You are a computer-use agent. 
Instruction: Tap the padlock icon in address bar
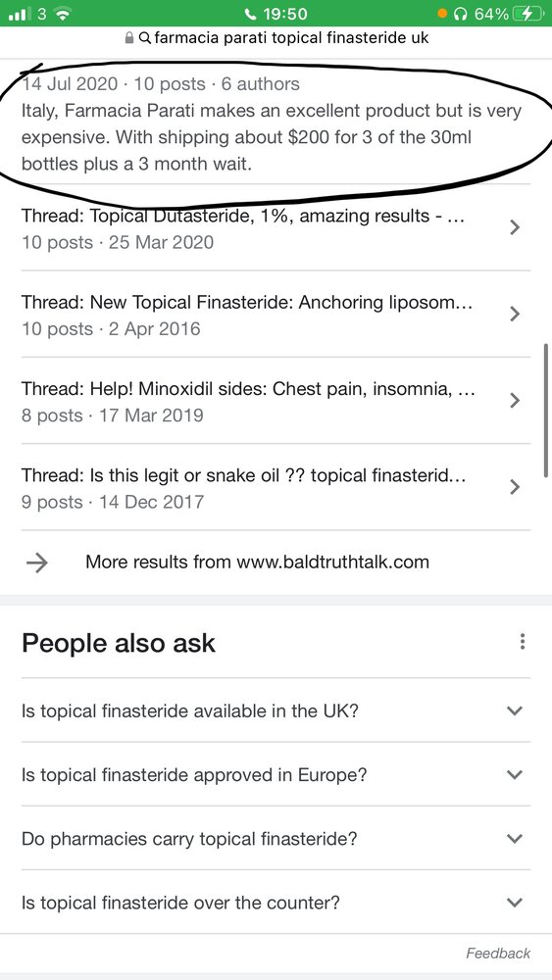(129, 39)
